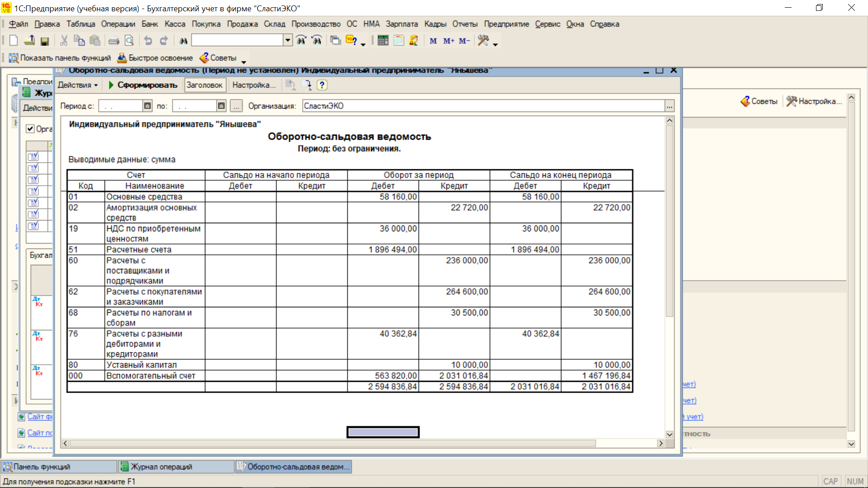This screenshot has width=868, height=488.
Task: Click the report's horizontal scrollbar track
Action: tap(626, 443)
